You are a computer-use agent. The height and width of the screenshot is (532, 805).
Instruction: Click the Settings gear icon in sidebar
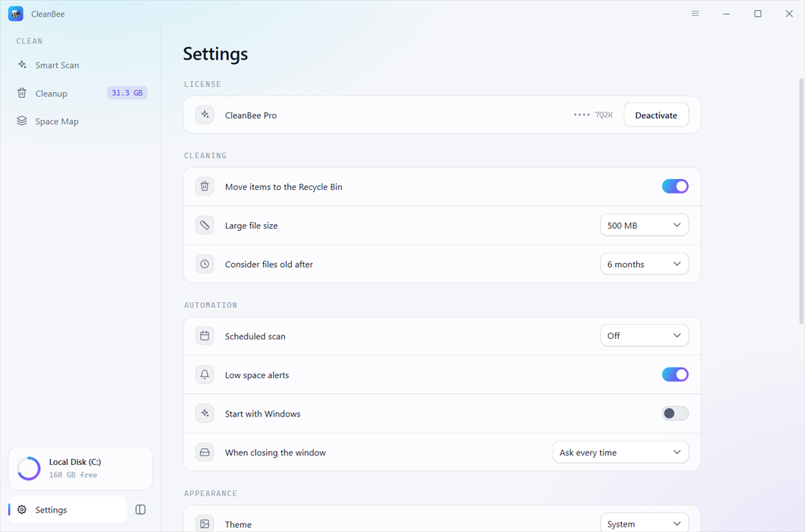(22, 510)
